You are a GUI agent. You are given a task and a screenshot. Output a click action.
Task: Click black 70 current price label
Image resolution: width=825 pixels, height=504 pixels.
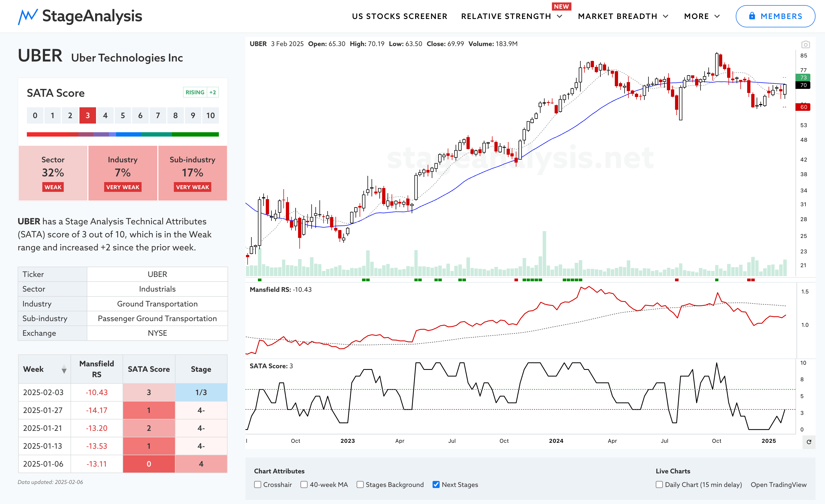803,85
